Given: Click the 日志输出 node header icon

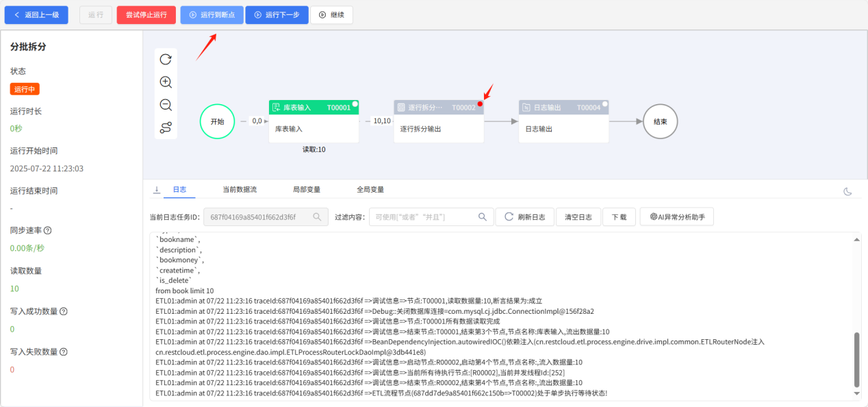Looking at the screenshot, I should [526, 108].
